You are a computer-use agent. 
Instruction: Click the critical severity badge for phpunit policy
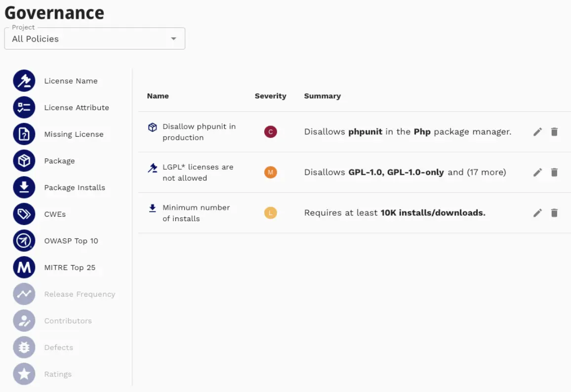tap(270, 132)
